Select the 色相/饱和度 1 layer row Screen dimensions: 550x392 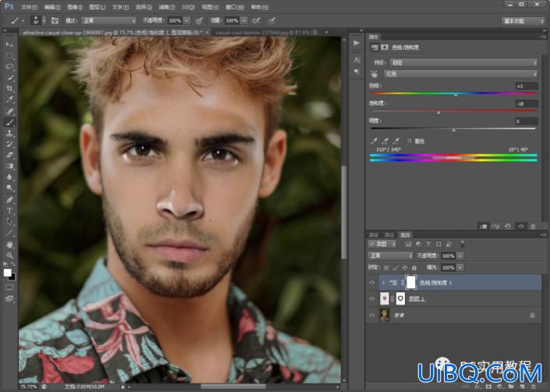[x=460, y=282]
